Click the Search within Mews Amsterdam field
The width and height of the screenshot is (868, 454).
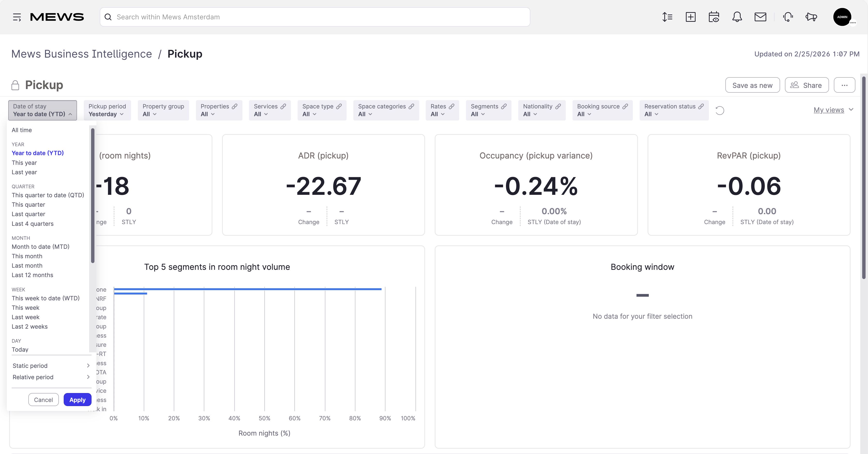pyautogui.click(x=315, y=17)
